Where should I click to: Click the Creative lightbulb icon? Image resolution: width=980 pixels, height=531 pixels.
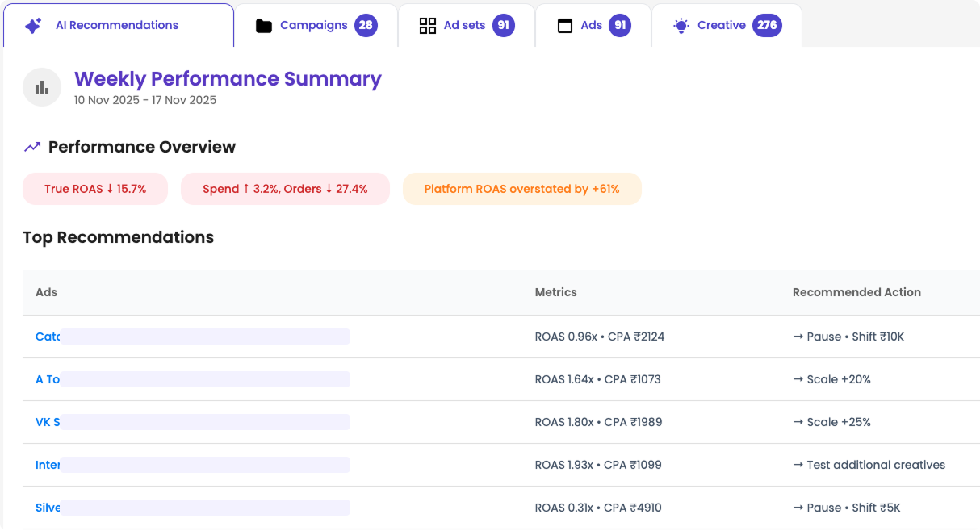[x=681, y=26]
